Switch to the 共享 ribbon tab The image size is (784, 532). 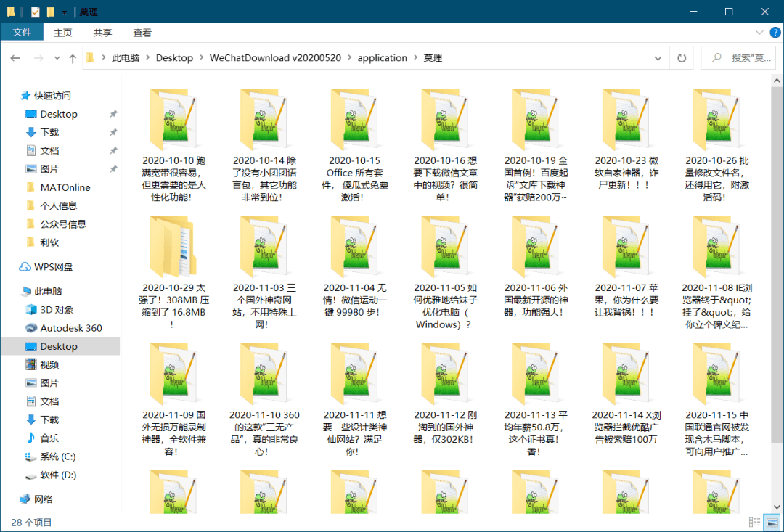pos(102,33)
